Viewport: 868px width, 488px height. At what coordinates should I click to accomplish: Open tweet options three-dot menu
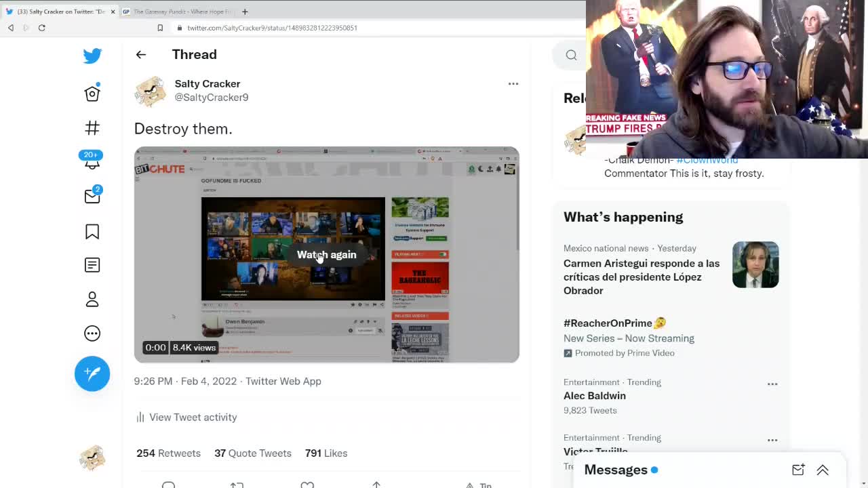(513, 84)
